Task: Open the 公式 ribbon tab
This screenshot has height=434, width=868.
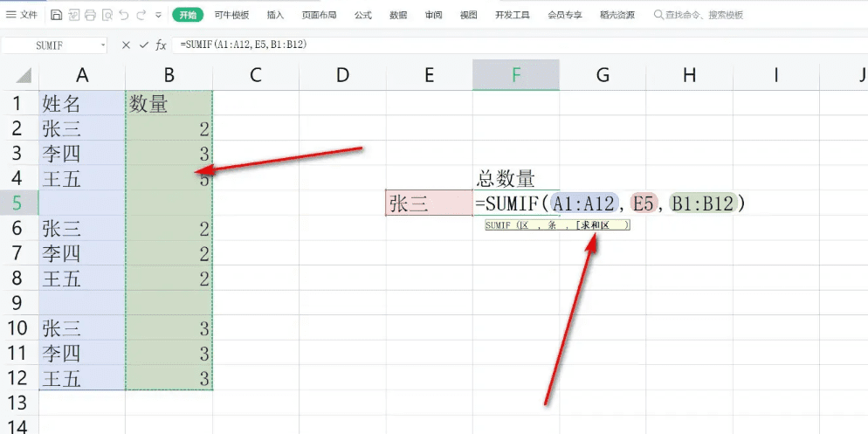Action: 362,15
